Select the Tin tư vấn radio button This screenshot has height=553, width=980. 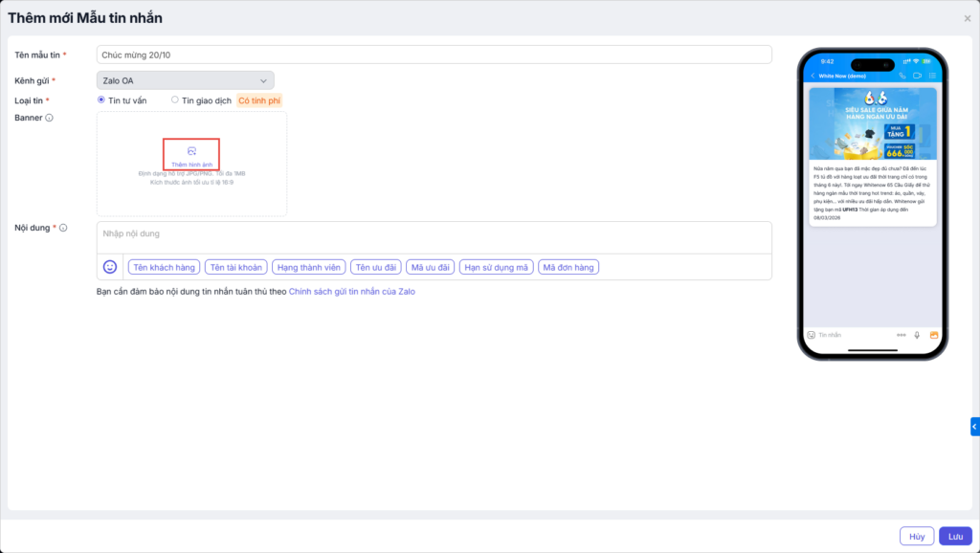pyautogui.click(x=101, y=100)
